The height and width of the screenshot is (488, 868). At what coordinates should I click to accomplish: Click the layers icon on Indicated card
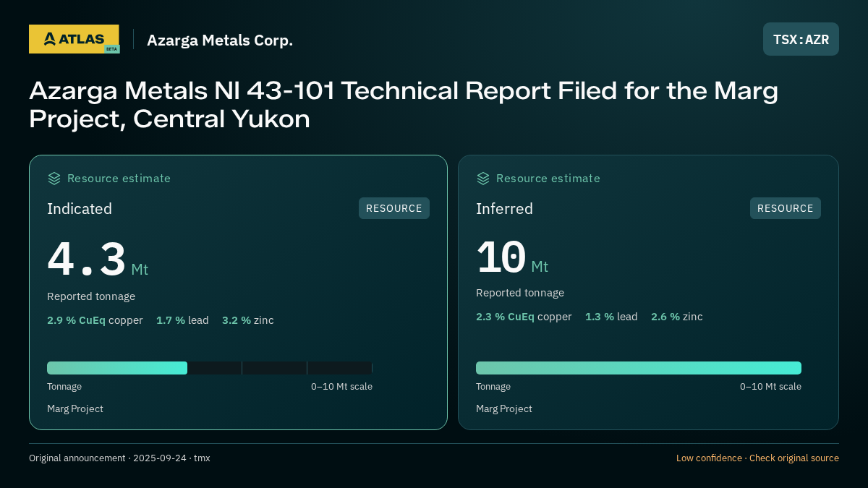click(54, 179)
